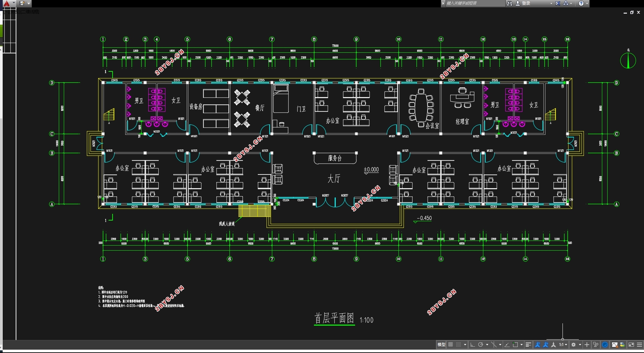Screen dimensions: 644x353
Task: Open the Help question mark icon
Action: point(581,3)
